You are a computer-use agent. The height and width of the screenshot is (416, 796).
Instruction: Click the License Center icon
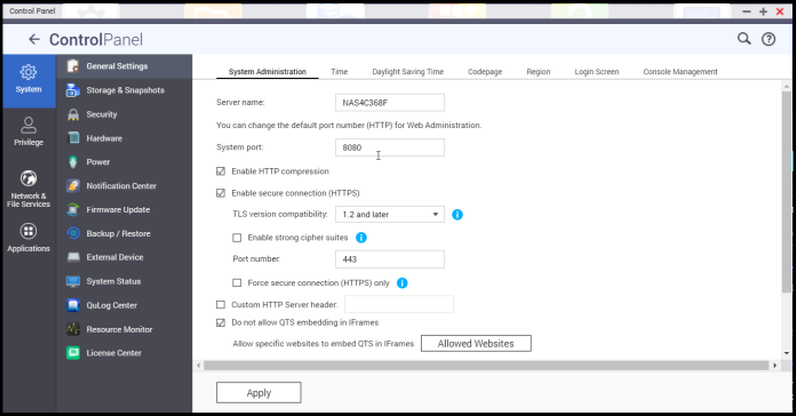pos(73,353)
